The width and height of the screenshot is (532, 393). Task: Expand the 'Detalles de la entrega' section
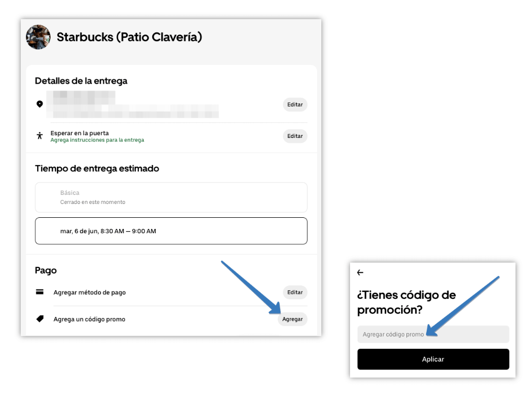pyautogui.click(x=82, y=80)
